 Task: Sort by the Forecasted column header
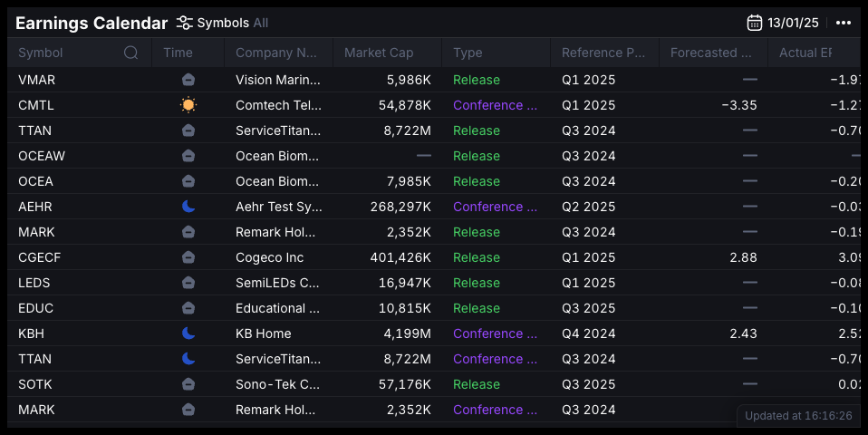[710, 53]
